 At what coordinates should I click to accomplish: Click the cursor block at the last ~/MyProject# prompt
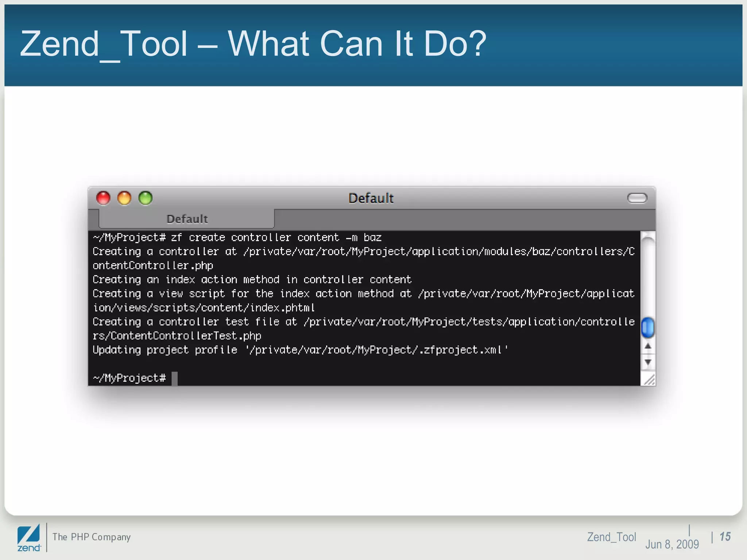point(175,378)
